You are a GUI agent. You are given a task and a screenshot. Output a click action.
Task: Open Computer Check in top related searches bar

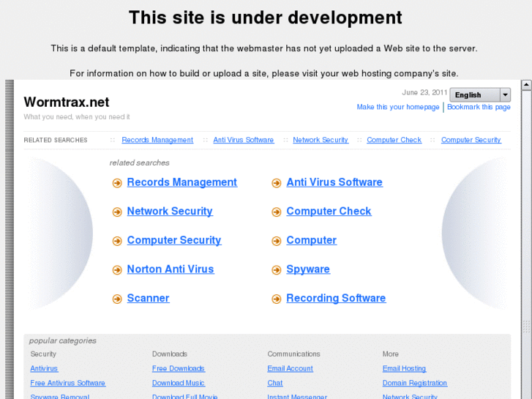(x=394, y=140)
